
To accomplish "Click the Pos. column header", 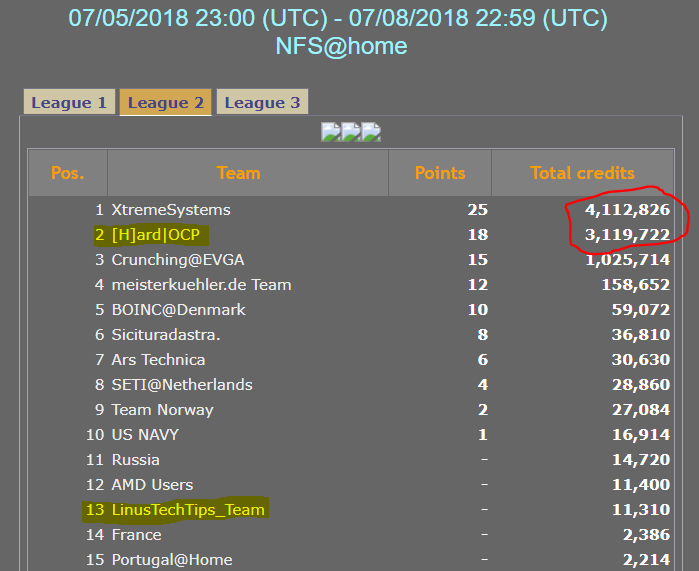I will [x=68, y=173].
